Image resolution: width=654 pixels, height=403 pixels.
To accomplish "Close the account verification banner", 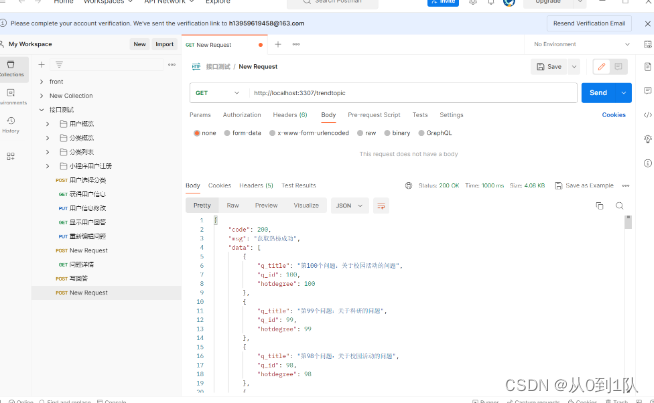I will [648, 24].
